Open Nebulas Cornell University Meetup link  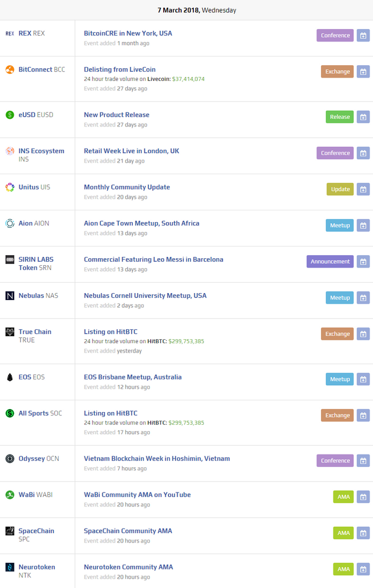(x=145, y=295)
